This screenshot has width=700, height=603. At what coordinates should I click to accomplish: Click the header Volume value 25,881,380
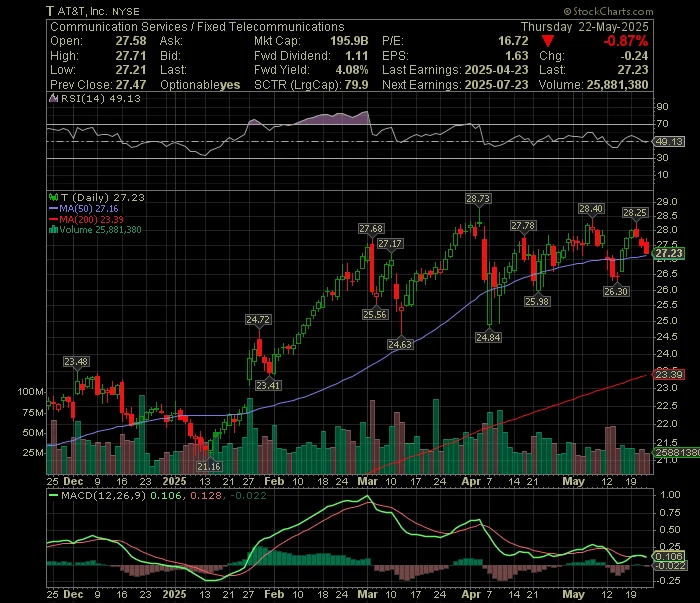pyautogui.click(x=617, y=85)
